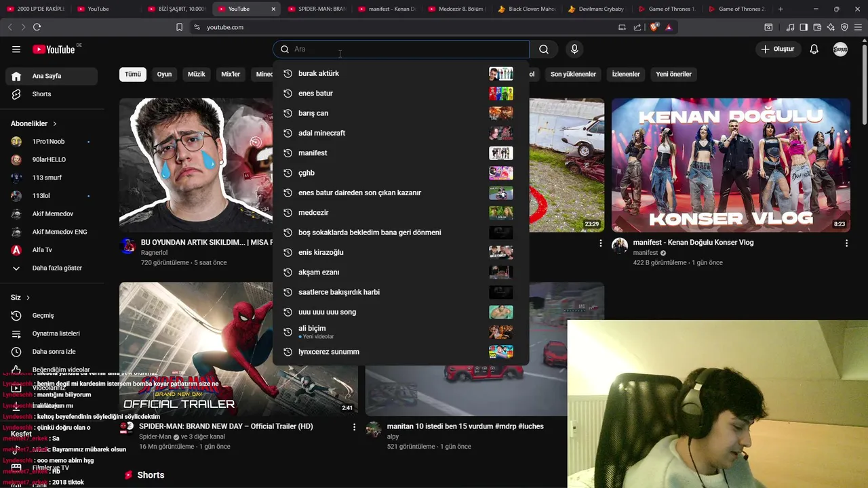Image resolution: width=868 pixels, height=488 pixels.
Task: Open Brave Shields panel
Action: point(654,27)
